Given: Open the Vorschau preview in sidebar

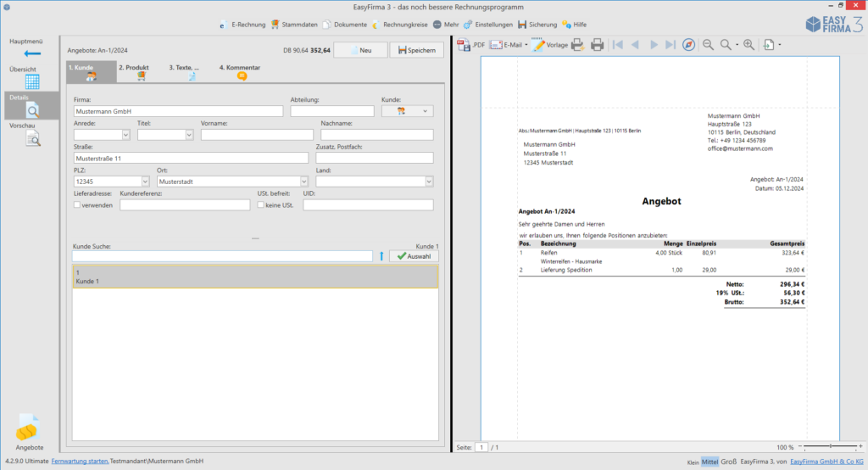Looking at the screenshot, I should [32, 139].
